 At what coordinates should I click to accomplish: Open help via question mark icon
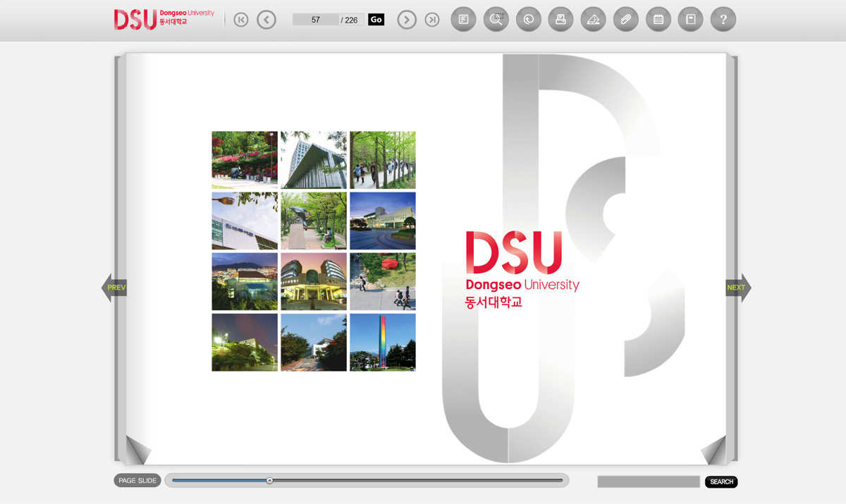coord(723,20)
